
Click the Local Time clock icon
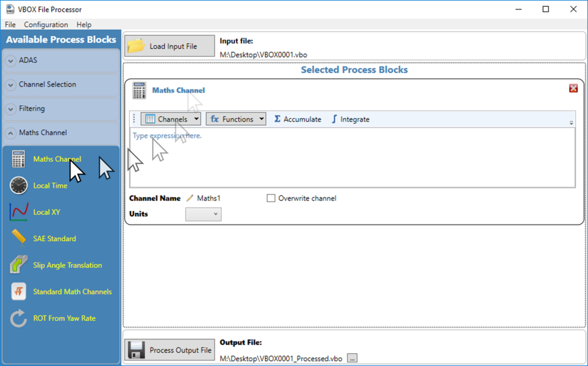[18, 186]
